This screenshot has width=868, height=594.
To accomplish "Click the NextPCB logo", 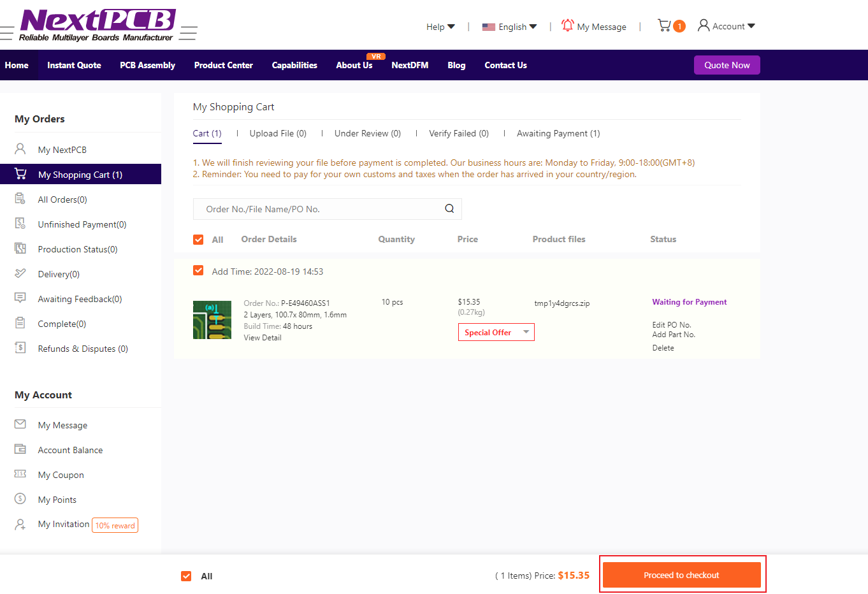I will (98, 25).
